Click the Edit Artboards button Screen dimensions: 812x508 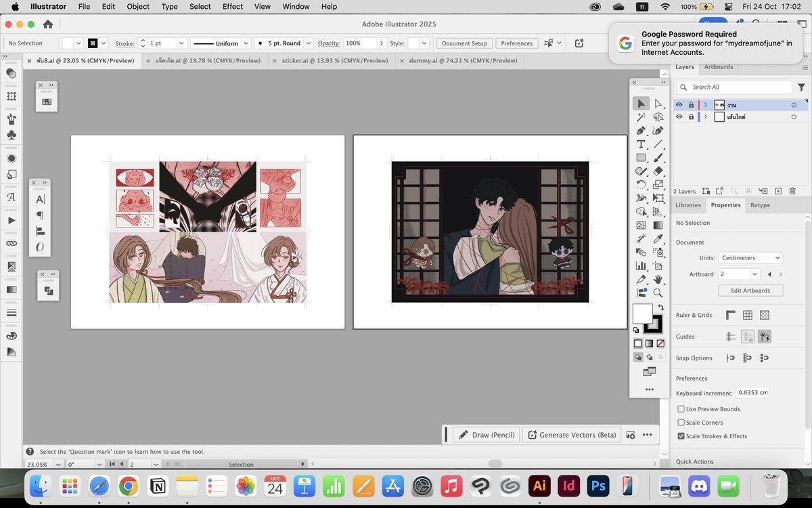click(x=750, y=291)
